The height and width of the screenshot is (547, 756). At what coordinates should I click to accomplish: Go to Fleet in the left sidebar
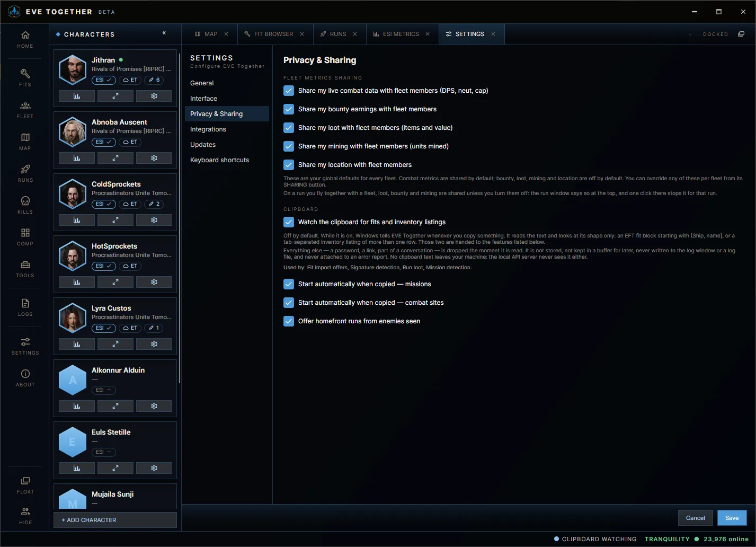25,109
